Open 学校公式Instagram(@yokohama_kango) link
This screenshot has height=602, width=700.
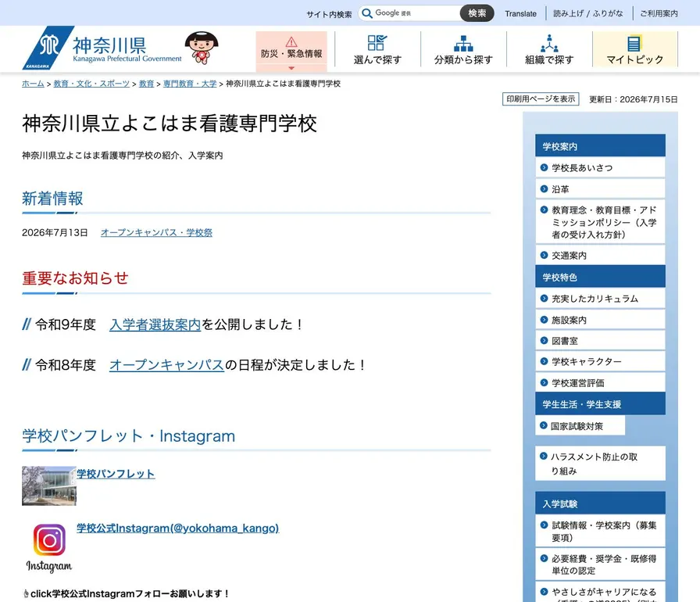coord(177,529)
